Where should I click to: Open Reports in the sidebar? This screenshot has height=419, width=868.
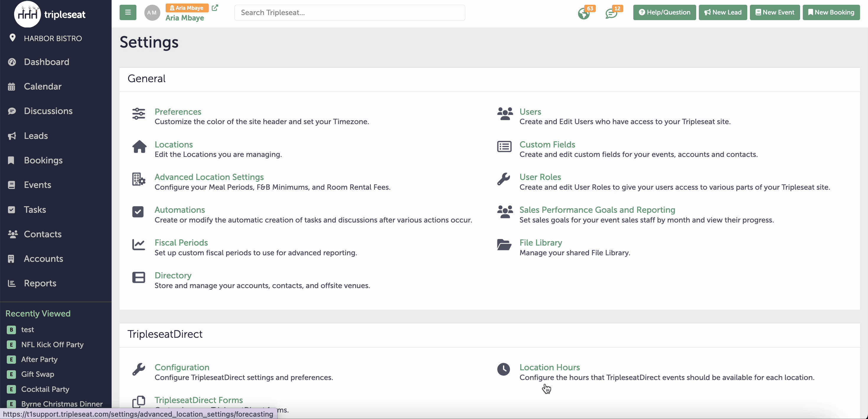click(x=40, y=283)
